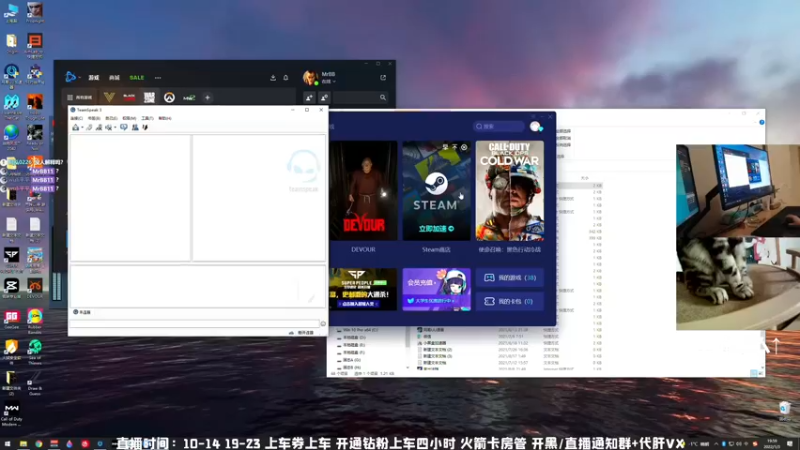Open TeamSpeak contacts toolbar icon
Viewport: 800px width, 450px height.
click(x=135, y=128)
